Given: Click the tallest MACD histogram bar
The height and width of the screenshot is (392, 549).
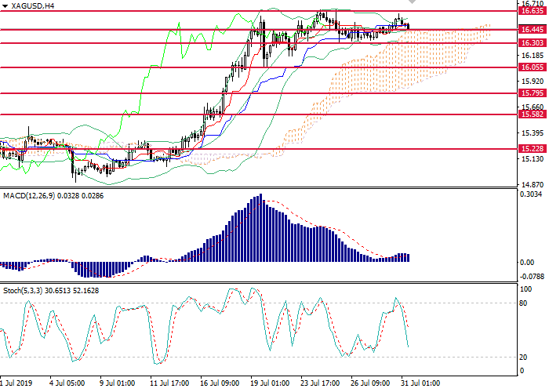Looking at the screenshot, I should (260, 228).
